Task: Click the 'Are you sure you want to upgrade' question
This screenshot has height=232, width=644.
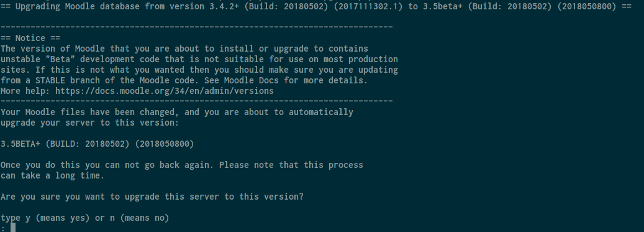Action: 152,197
